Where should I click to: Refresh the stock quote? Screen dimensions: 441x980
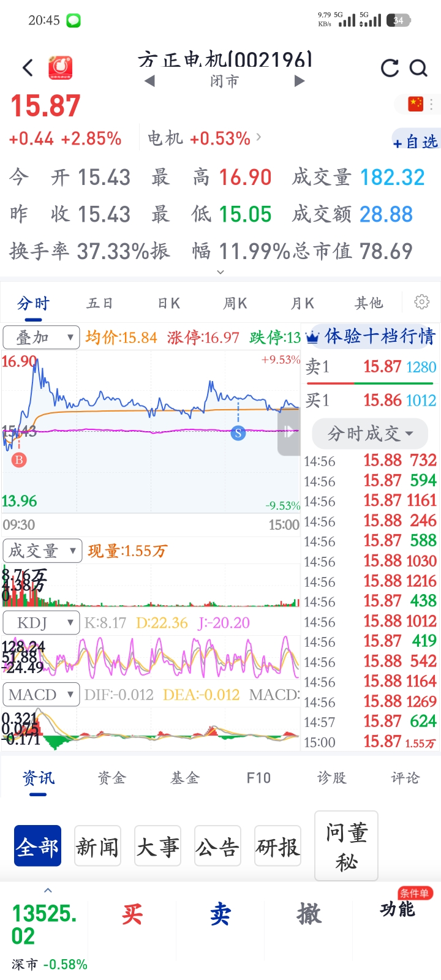[390, 68]
